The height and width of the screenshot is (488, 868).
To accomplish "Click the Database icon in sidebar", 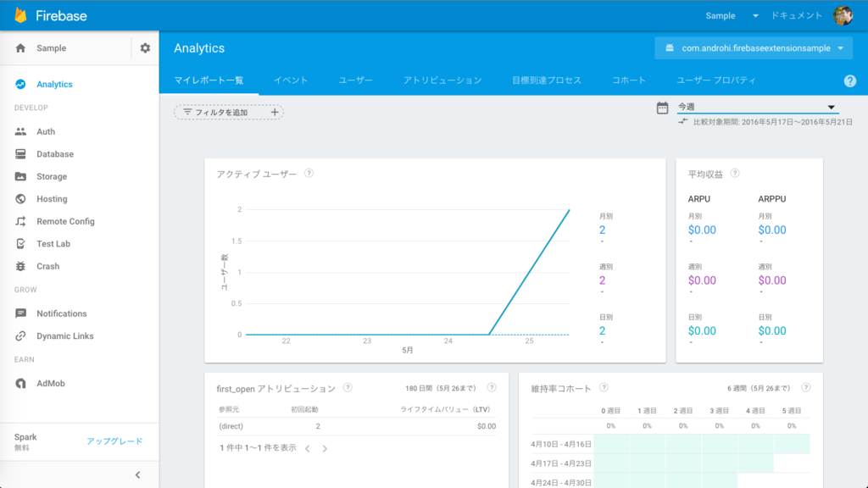I will click(20, 154).
